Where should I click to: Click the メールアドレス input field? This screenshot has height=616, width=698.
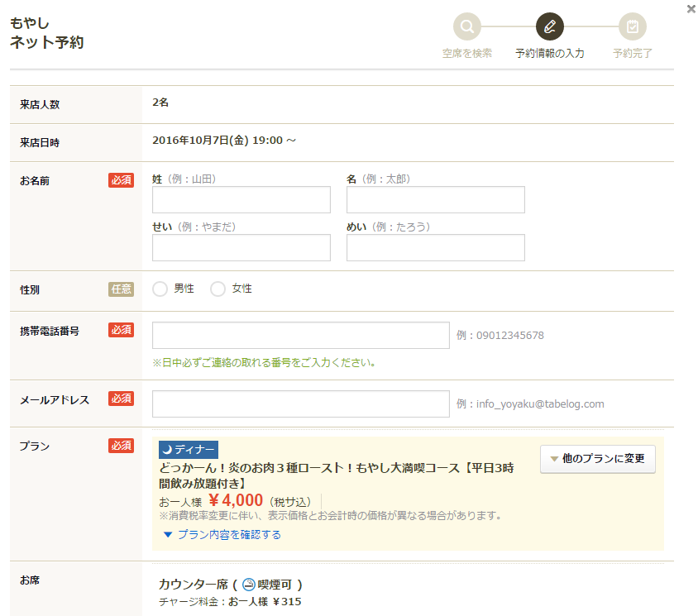(301, 404)
